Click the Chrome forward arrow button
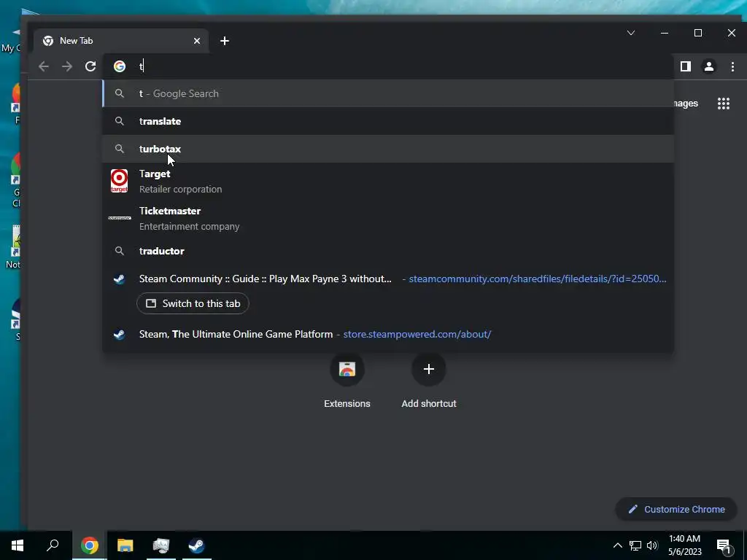 (x=67, y=66)
